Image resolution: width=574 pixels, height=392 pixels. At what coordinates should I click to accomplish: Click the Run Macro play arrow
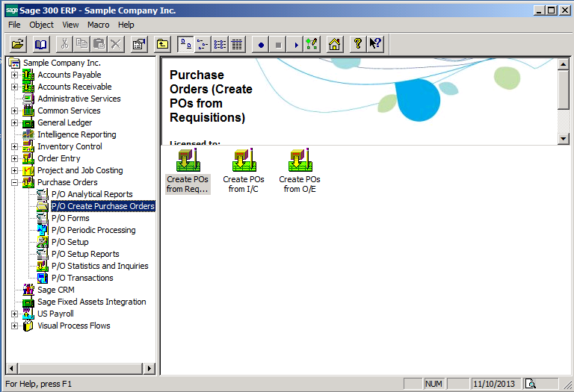coord(295,45)
